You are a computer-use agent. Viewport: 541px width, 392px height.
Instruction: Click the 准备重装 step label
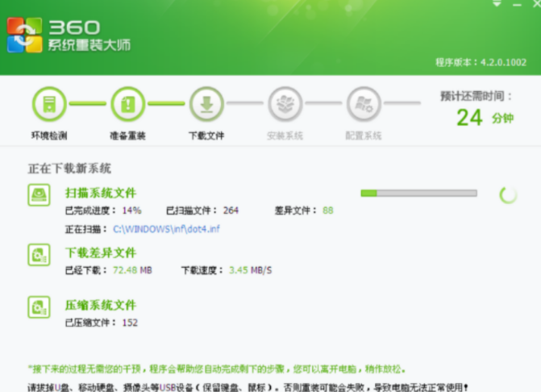(127, 136)
